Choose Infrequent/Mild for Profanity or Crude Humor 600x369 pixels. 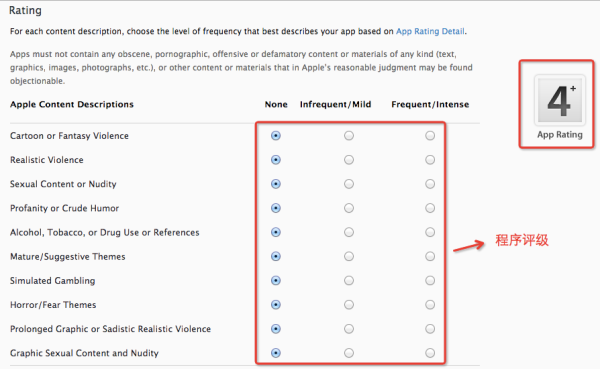tap(349, 208)
